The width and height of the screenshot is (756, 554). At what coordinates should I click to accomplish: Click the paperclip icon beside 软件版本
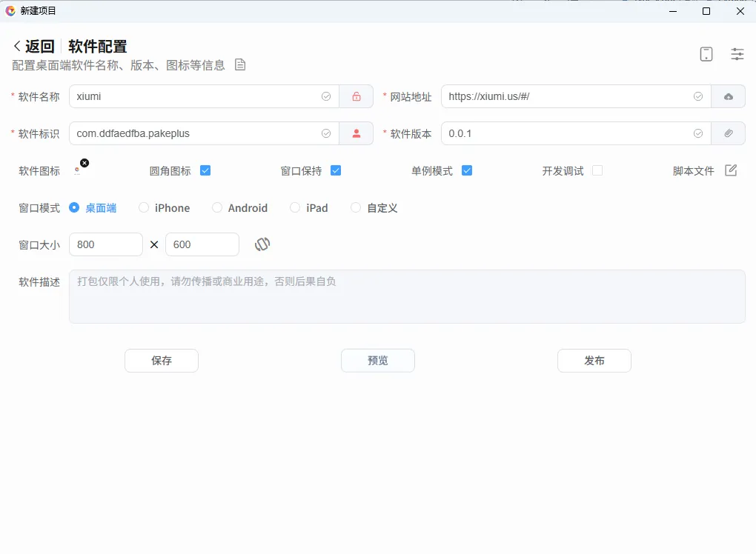pyautogui.click(x=728, y=133)
